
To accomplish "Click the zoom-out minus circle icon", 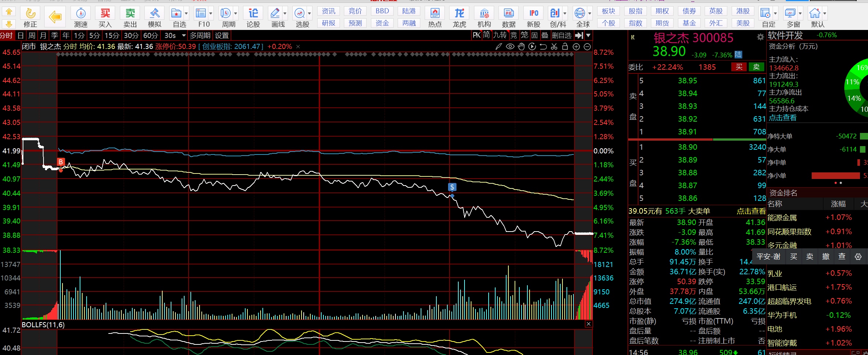I will coord(587,46).
